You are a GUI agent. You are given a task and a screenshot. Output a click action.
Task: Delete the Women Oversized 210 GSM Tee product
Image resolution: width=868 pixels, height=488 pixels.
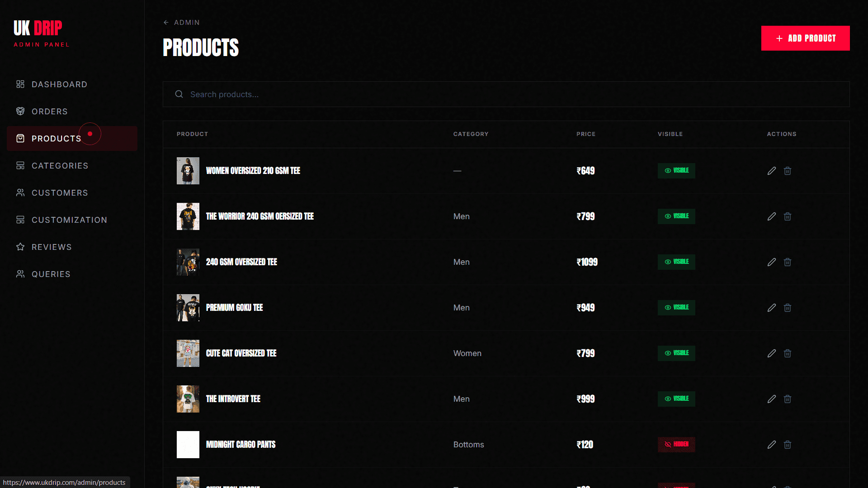[788, 171]
